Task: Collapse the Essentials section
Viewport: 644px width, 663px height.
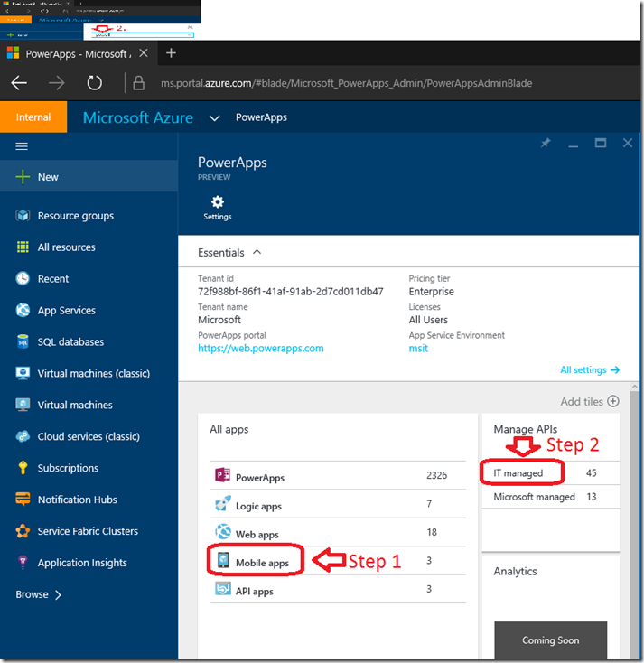Action: point(257,253)
